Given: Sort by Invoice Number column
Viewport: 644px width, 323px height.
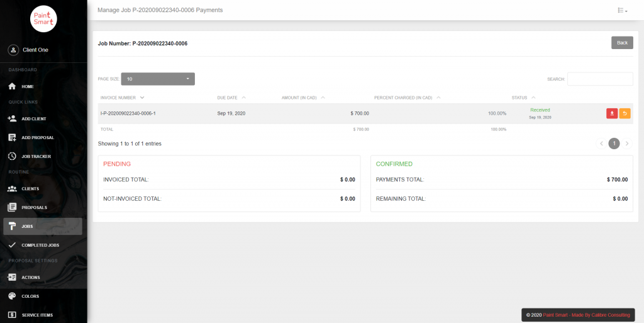Looking at the screenshot, I should click(x=122, y=98).
